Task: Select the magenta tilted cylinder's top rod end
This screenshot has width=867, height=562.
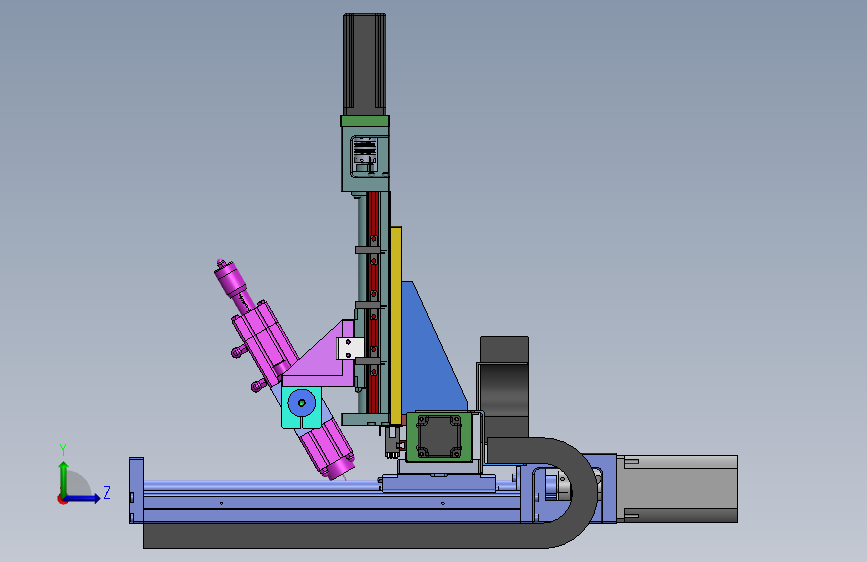Action: click(x=229, y=277)
